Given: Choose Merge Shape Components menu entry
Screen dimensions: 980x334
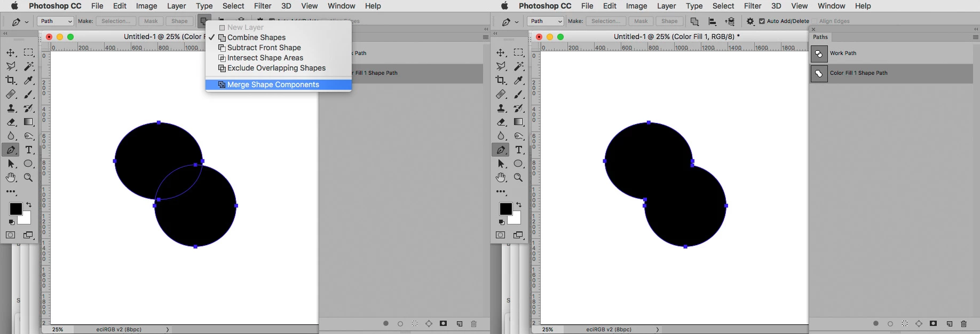Looking at the screenshot, I should 279,84.
